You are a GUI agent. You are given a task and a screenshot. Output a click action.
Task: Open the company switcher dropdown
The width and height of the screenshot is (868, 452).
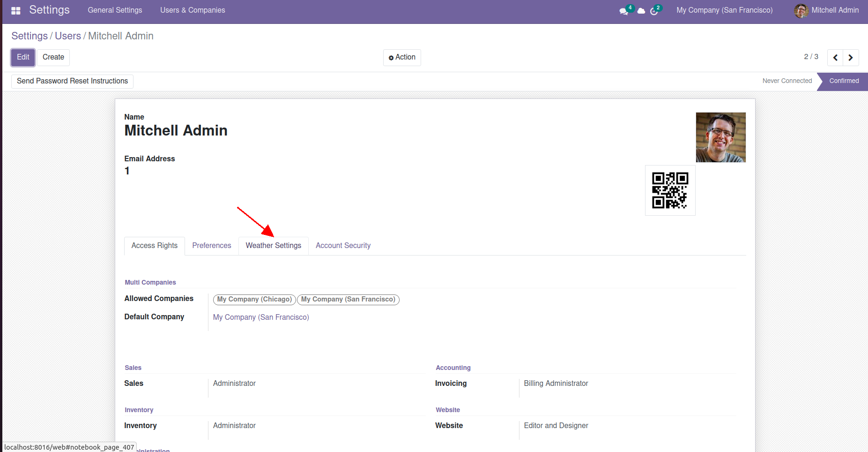[724, 10]
